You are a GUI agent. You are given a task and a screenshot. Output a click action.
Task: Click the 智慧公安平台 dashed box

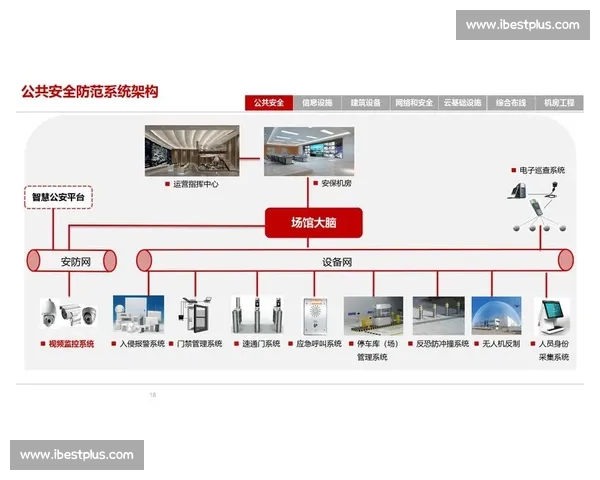59,197
